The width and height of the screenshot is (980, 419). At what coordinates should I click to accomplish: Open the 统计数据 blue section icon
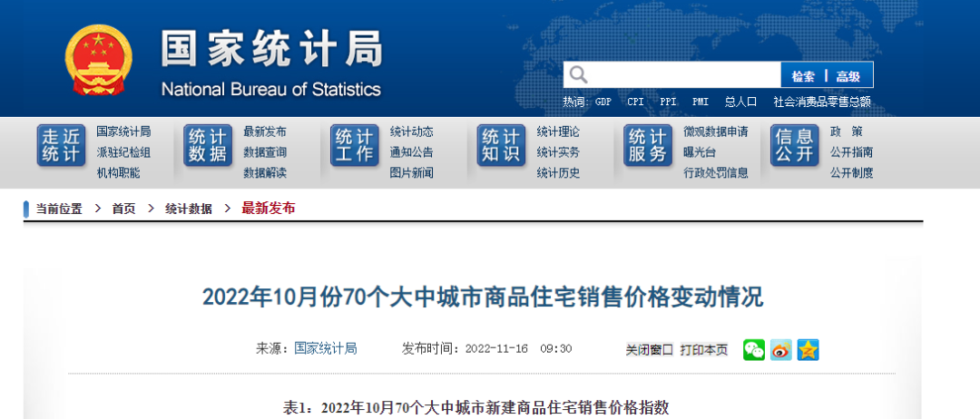[208, 146]
